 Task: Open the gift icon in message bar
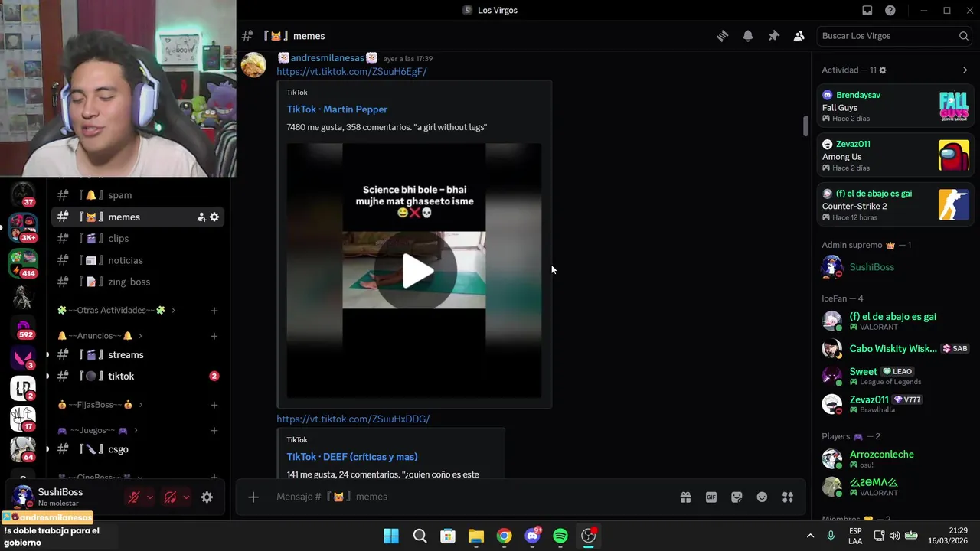tap(686, 497)
